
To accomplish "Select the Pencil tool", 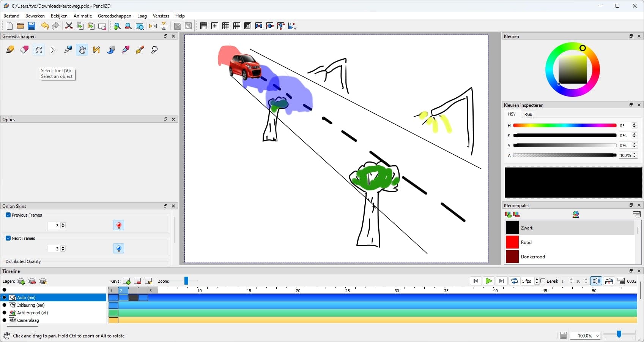I will tap(10, 50).
